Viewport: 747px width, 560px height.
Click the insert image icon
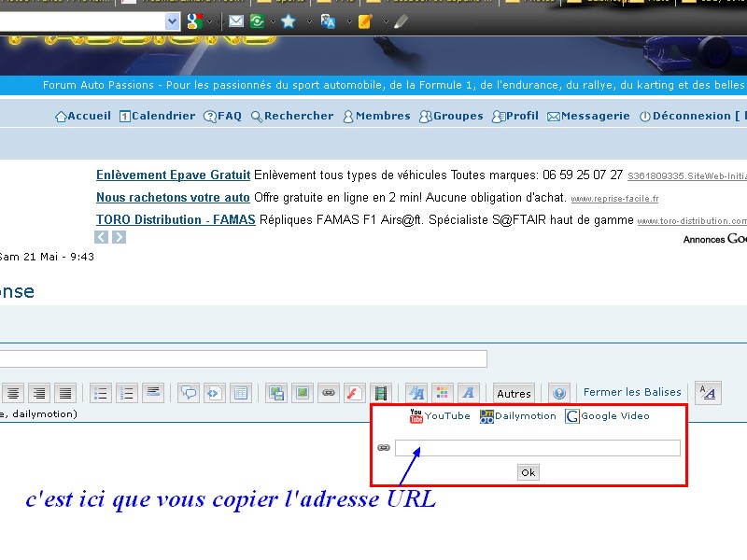pos(302,393)
